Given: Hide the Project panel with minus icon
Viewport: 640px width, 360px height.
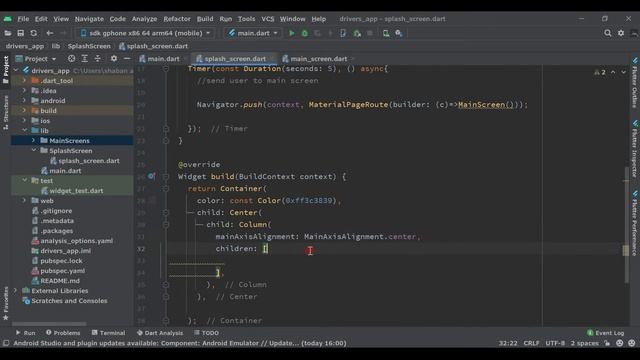Looking at the screenshot, I should coord(127,59).
